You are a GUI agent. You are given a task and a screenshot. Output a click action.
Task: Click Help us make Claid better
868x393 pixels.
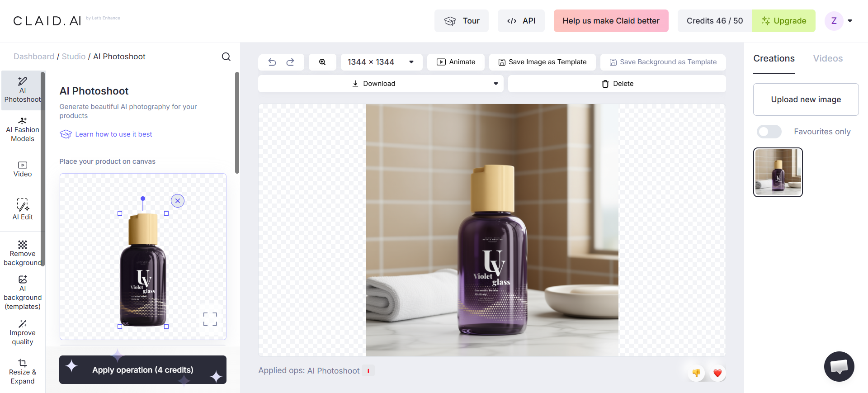point(611,21)
